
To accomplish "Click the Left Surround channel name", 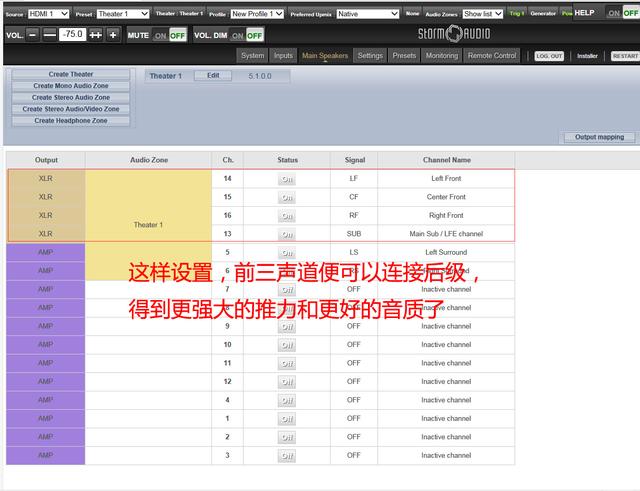I will [x=446, y=252].
